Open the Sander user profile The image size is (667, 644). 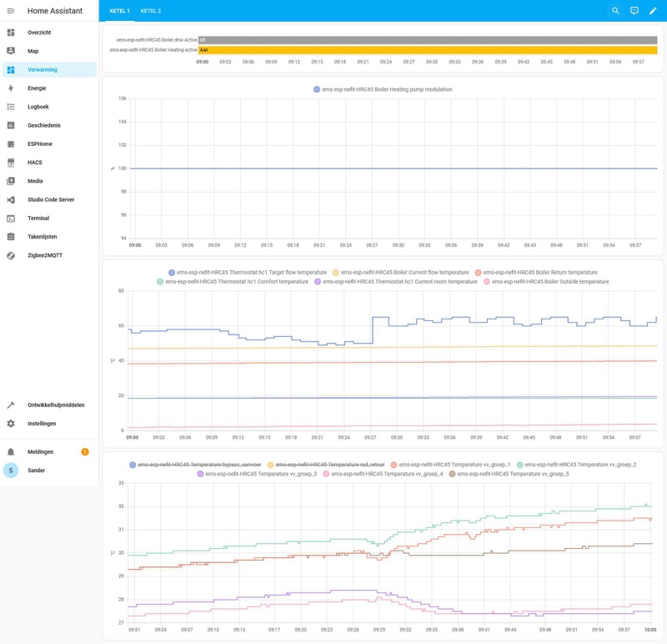[x=36, y=470]
